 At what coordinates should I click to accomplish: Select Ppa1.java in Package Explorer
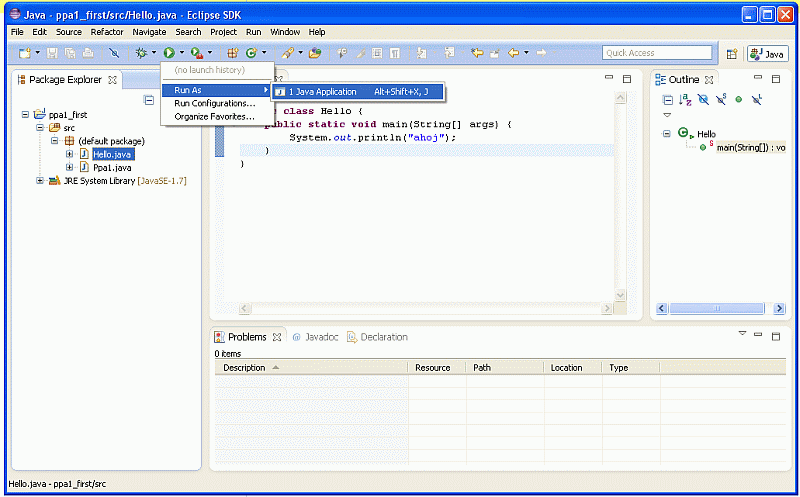coord(112,168)
